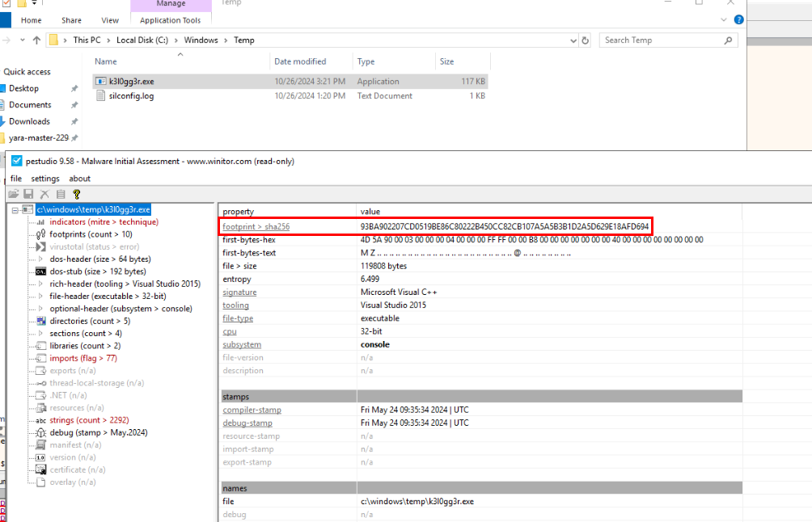Click the file-type property link
812x522 pixels.
238,318
